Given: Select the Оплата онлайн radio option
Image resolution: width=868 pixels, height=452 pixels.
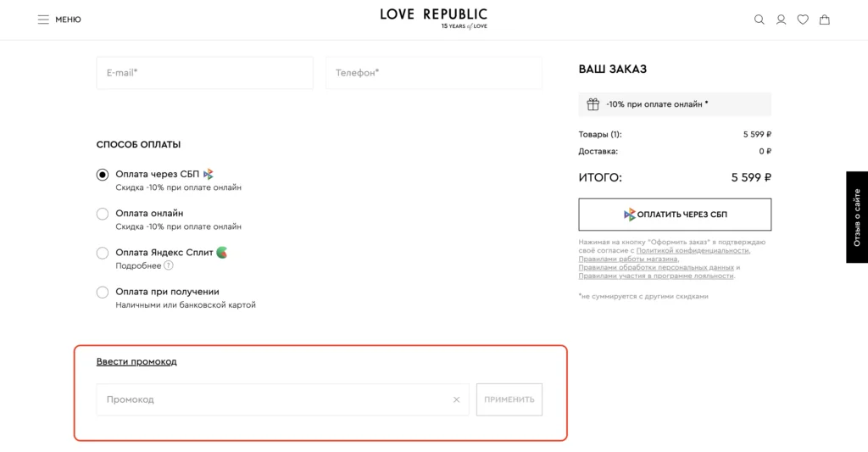Looking at the screenshot, I should 103,214.
